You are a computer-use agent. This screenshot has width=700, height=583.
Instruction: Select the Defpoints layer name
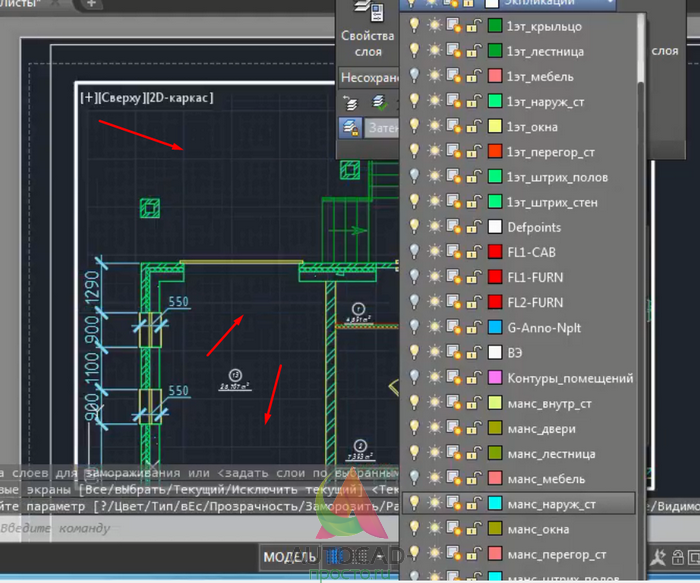[x=534, y=227]
